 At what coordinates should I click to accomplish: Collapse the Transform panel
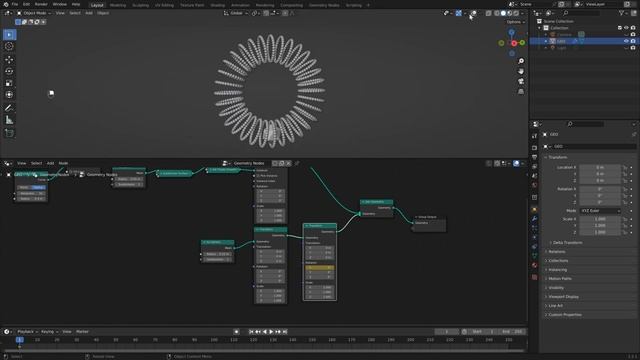[558, 157]
